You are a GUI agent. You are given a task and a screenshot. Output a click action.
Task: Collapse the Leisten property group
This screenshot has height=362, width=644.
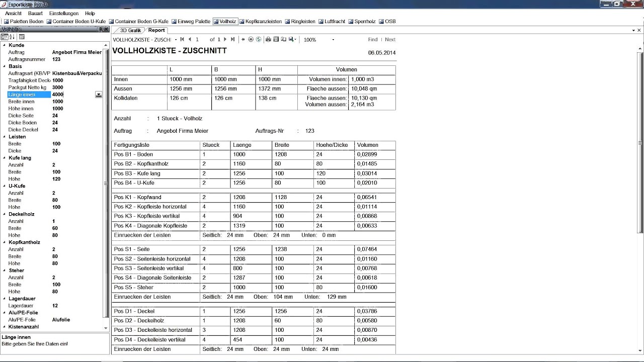5,137
